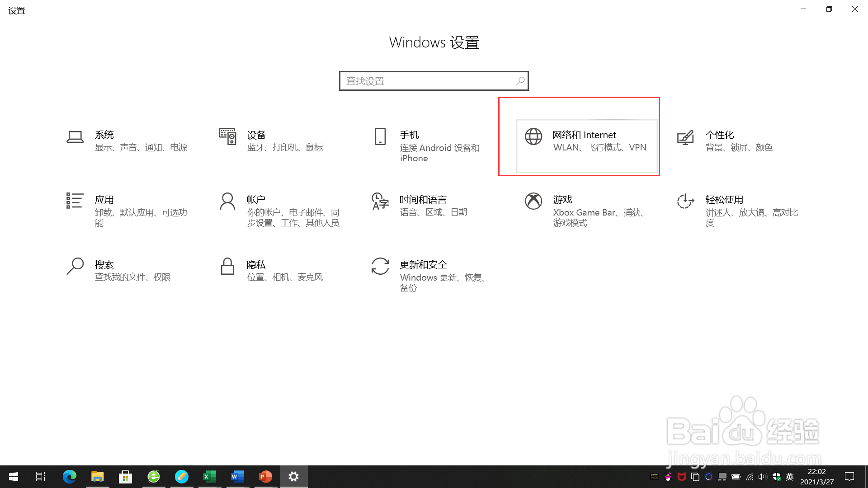Image resolution: width=868 pixels, height=488 pixels.
Task: Open Microsoft Store from the taskbar
Action: tap(125, 477)
